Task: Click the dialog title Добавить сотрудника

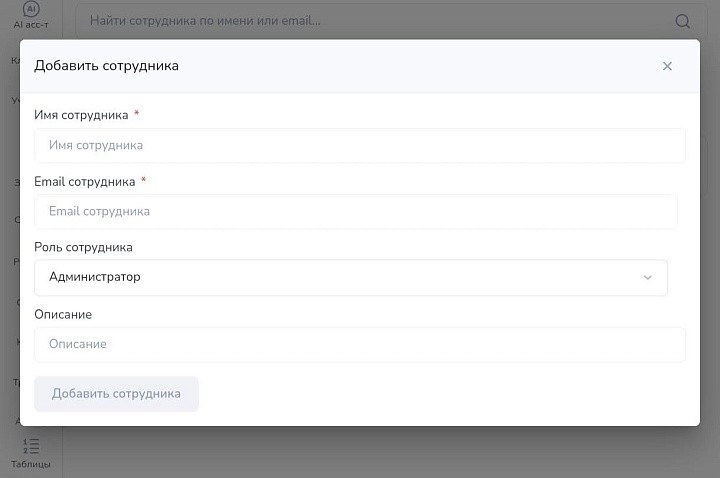Action: tap(106, 66)
